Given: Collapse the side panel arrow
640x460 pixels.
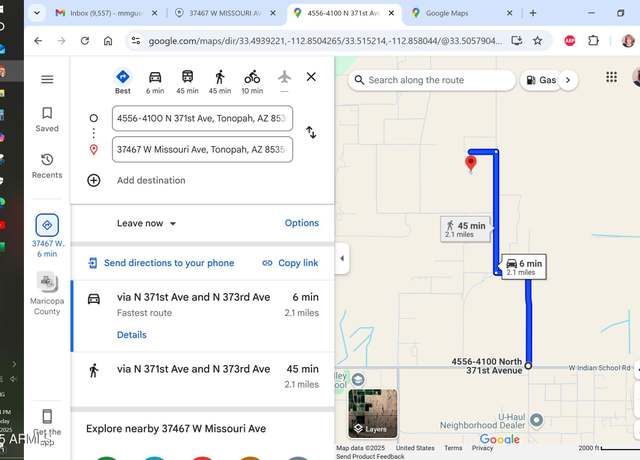Looking at the screenshot, I should pyautogui.click(x=342, y=258).
